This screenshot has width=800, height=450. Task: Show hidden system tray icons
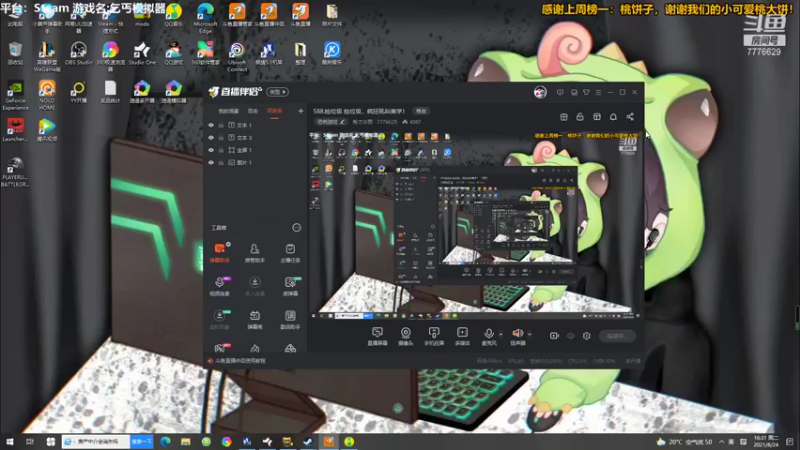[721, 441]
